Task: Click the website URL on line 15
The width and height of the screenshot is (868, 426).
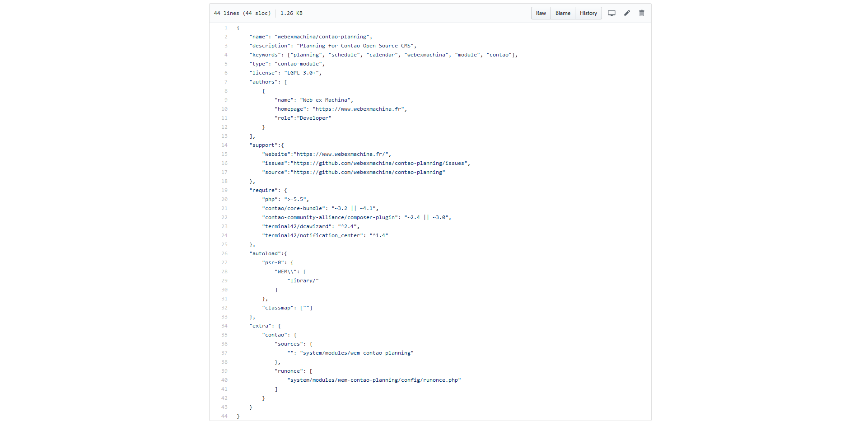Action: point(341,154)
